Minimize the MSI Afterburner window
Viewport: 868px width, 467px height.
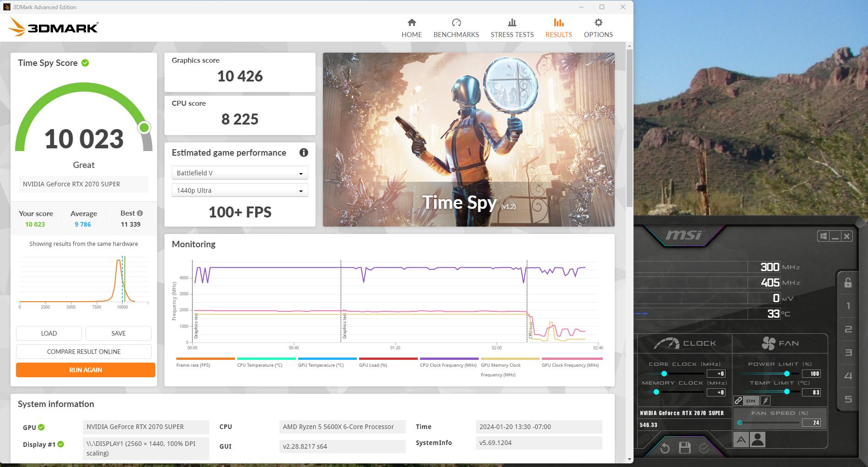click(x=835, y=236)
